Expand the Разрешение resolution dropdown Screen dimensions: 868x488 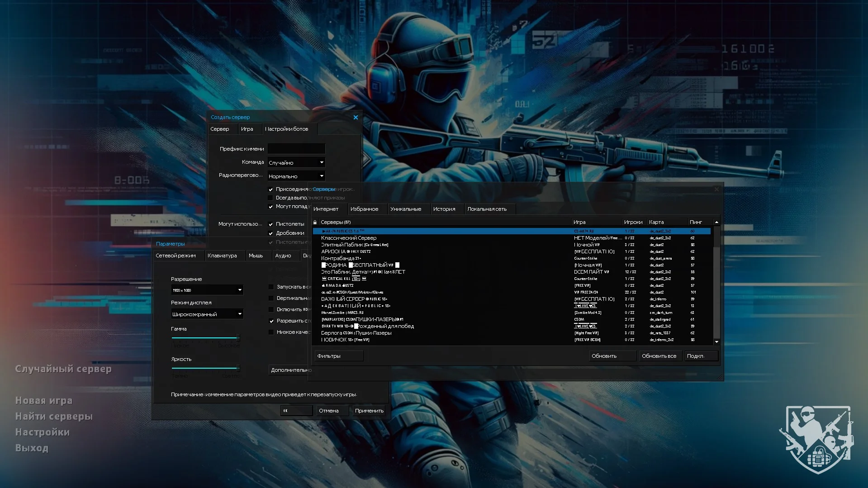tap(207, 290)
